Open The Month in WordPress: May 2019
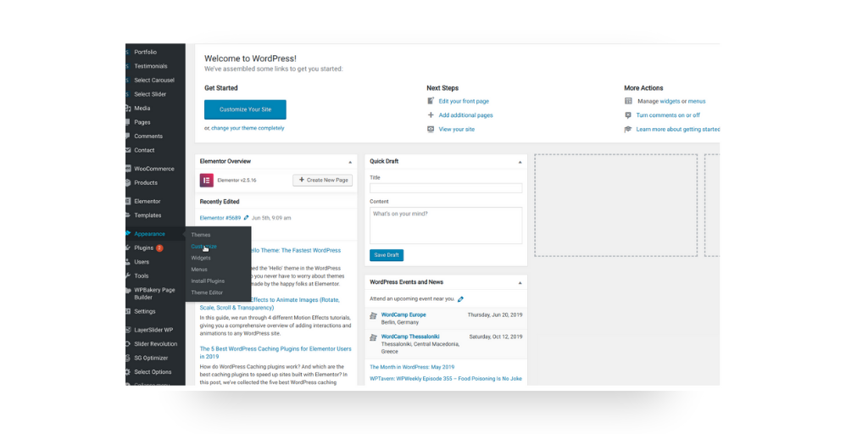The height and width of the screenshot is (434, 868). coord(412,367)
